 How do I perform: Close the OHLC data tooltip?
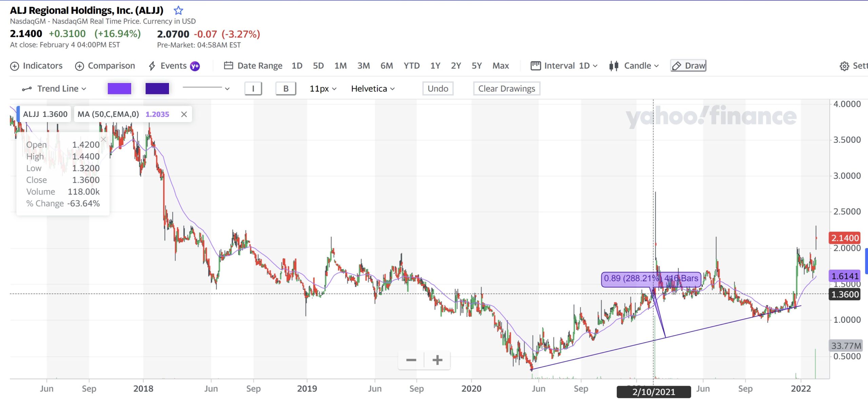(x=103, y=139)
